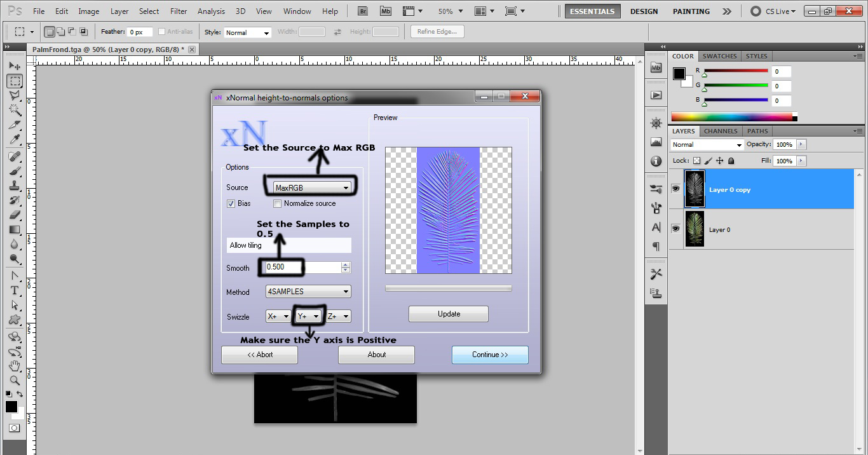This screenshot has height=455, width=868.
Task: Open the Navigator panel icon
Action: tap(656, 123)
